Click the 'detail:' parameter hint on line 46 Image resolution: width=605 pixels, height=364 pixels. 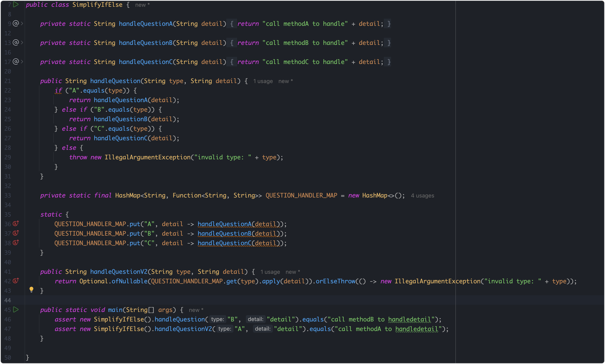255,319
